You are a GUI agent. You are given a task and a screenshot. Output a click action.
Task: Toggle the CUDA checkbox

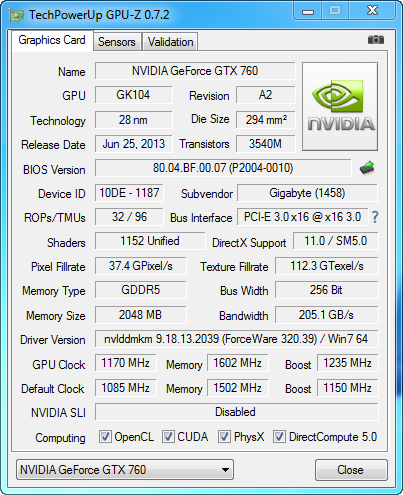click(x=168, y=437)
